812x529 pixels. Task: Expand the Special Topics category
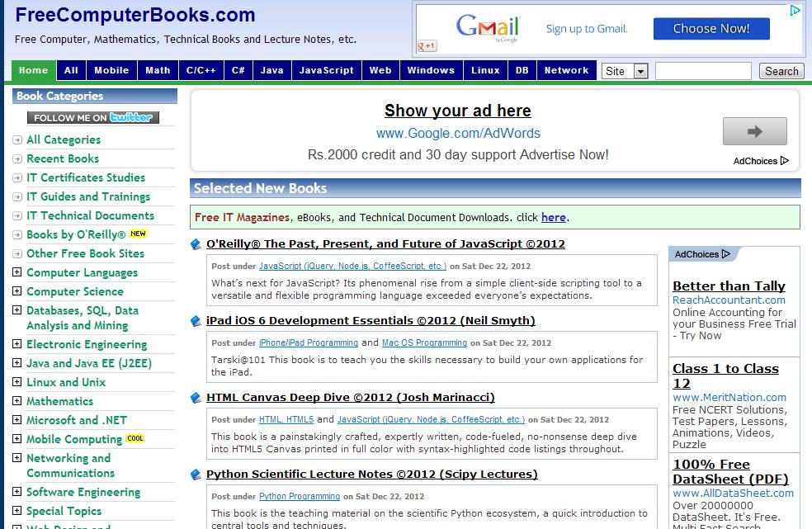17,510
